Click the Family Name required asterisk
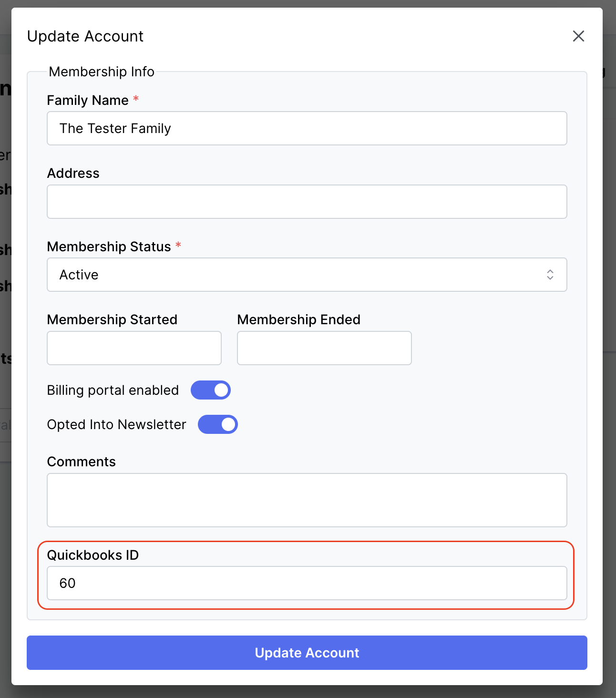 135,99
